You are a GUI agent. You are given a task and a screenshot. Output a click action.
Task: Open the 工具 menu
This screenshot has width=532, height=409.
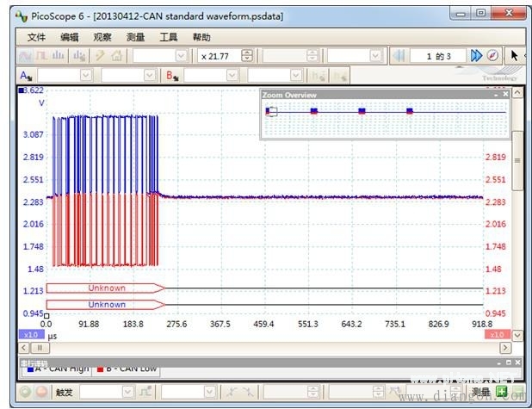[169, 37]
